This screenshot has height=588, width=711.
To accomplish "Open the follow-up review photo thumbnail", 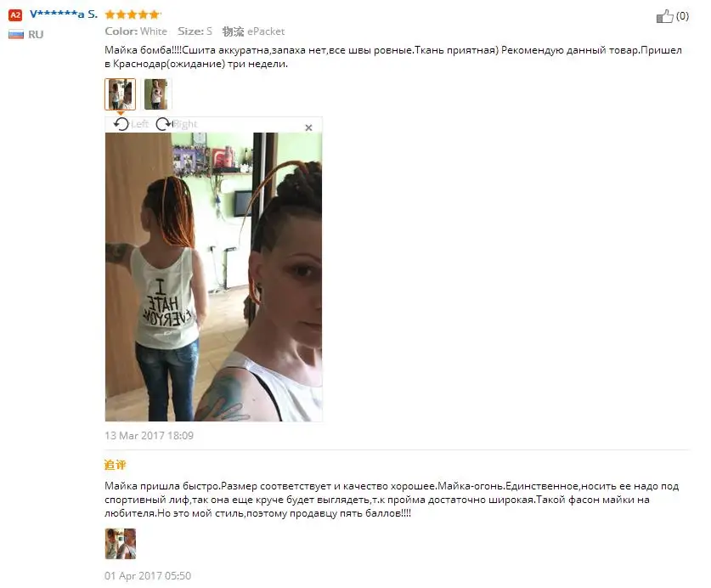I will pos(121,544).
